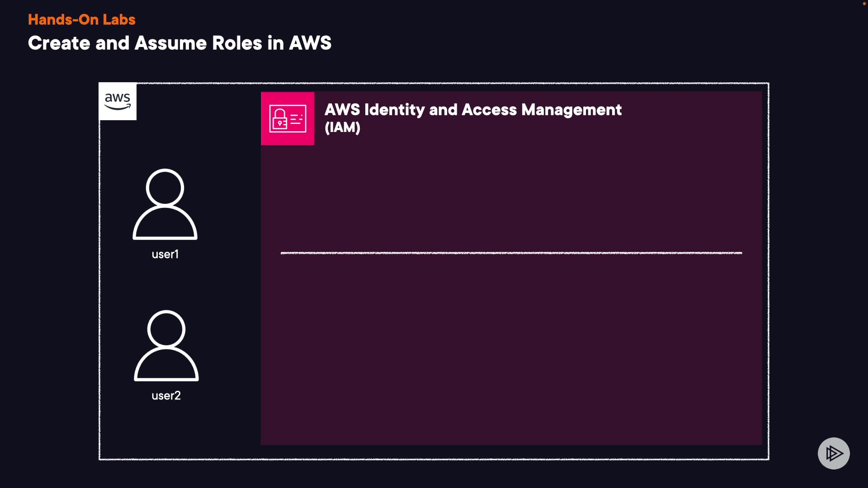
Task: Click the user1 person icon
Action: (165, 204)
